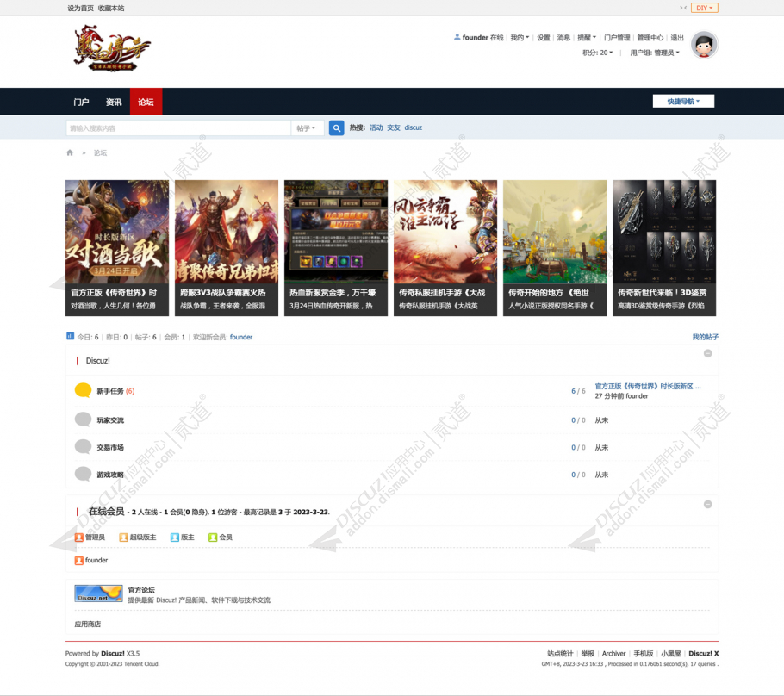Click 站点统计 in the footer
The height and width of the screenshot is (696, 784).
point(560,653)
